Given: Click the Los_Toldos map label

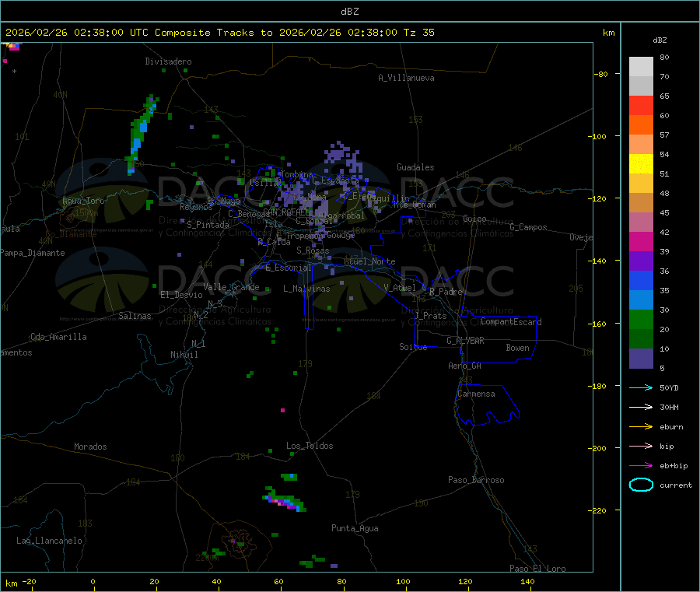Looking at the screenshot, I should pos(310,446).
